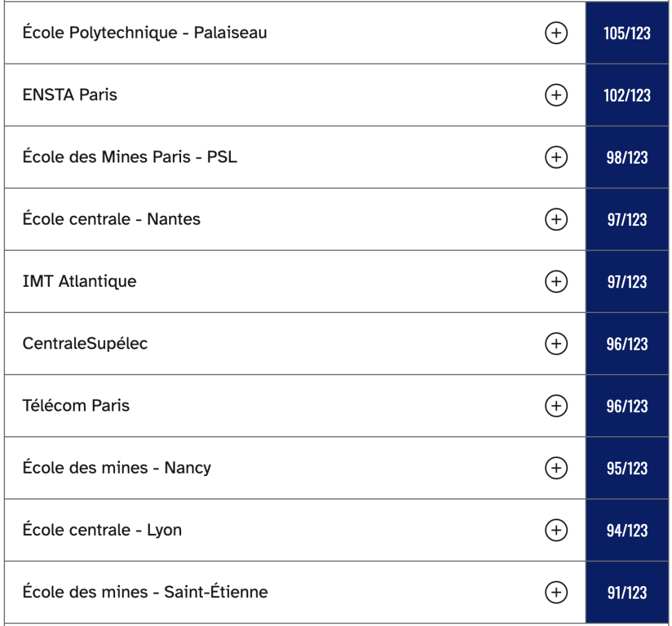The image size is (672, 626).
Task: Click the plus icon next to ENSTA Paris
Action: pos(556,95)
